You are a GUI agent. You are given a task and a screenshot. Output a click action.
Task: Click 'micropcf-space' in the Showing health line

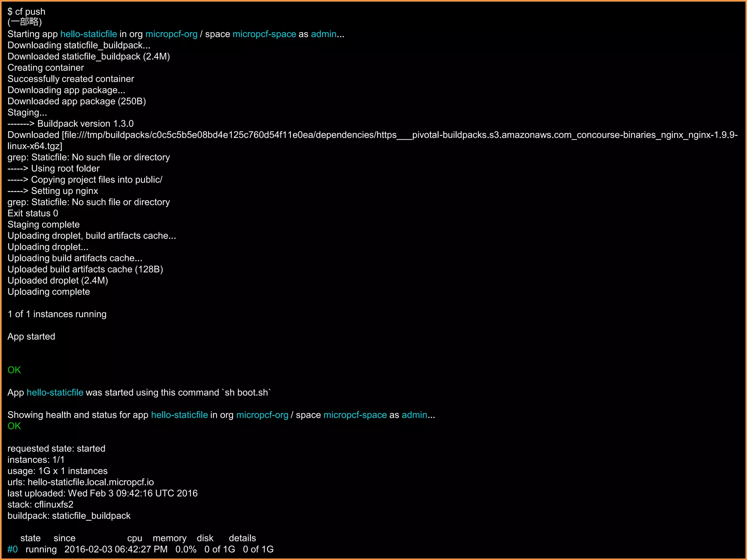click(x=355, y=415)
